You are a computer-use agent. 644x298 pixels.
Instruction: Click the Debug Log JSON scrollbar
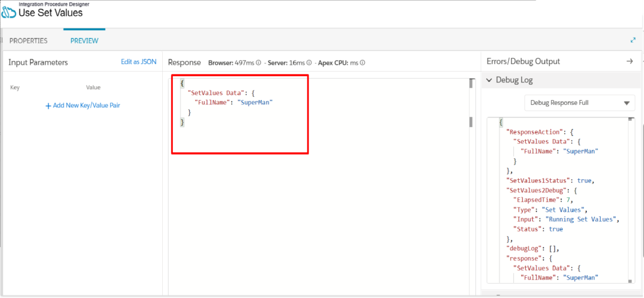pos(630,200)
